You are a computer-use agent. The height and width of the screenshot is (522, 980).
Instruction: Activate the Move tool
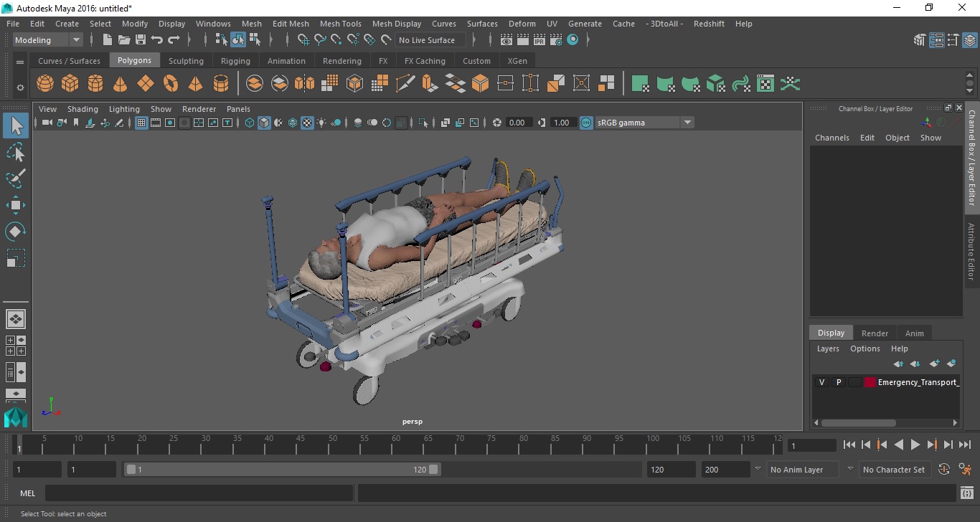click(x=16, y=205)
